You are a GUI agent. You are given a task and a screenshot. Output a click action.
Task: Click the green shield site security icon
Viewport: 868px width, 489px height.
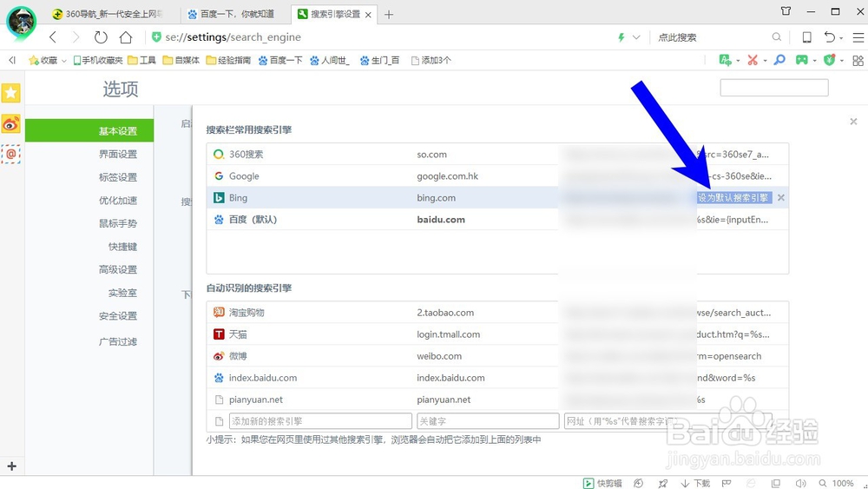[x=156, y=37]
